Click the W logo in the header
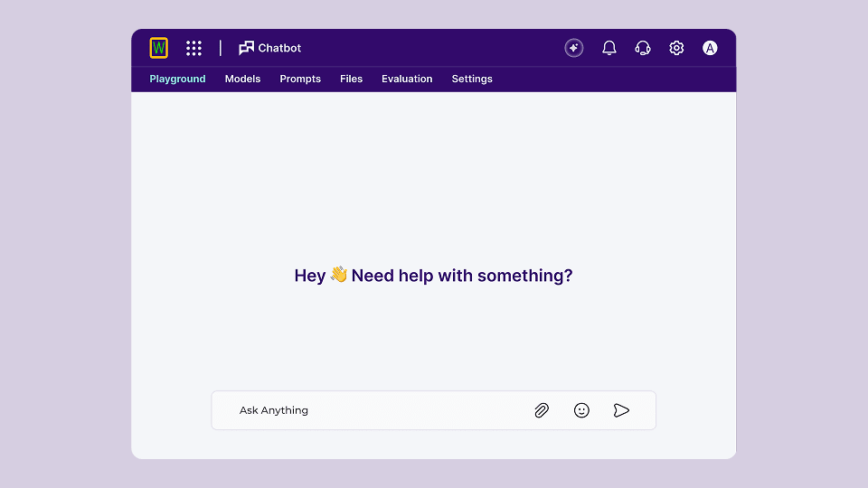 click(159, 48)
